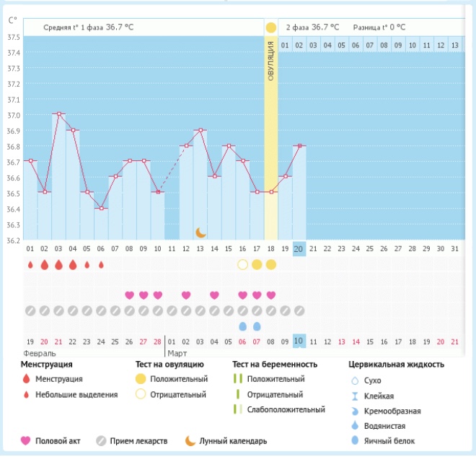
Task: Click the highlighted cycle day 20 cell
Action: [299, 248]
